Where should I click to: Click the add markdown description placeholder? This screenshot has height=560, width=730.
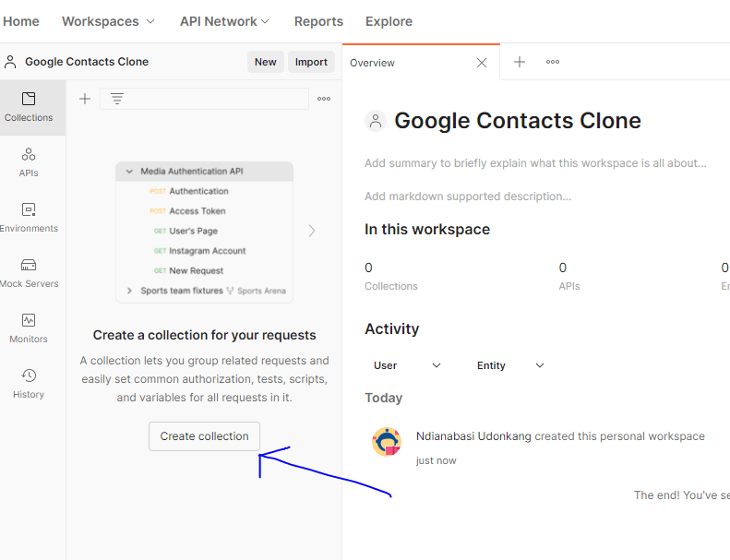468,197
